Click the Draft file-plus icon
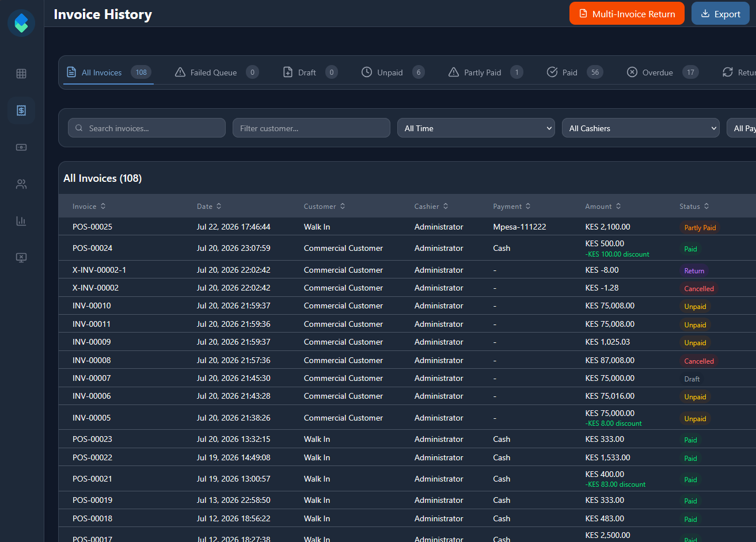This screenshot has width=756, height=542. (x=288, y=72)
